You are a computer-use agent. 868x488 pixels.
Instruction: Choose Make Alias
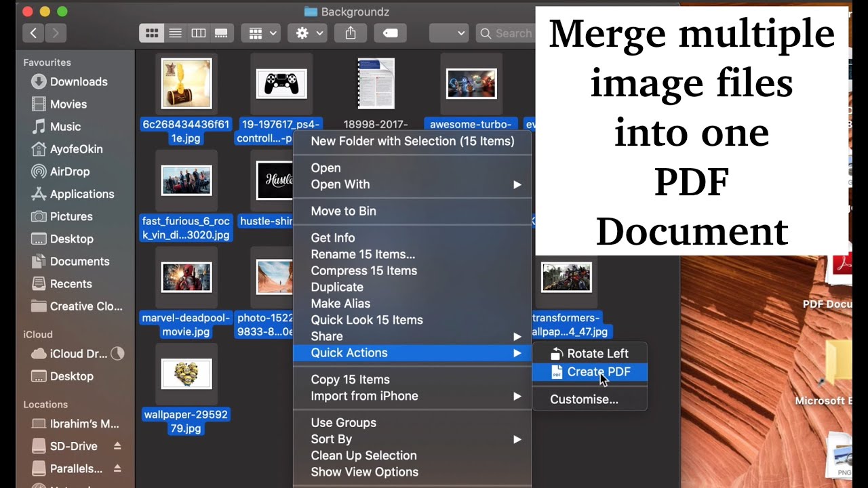click(412, 303)
